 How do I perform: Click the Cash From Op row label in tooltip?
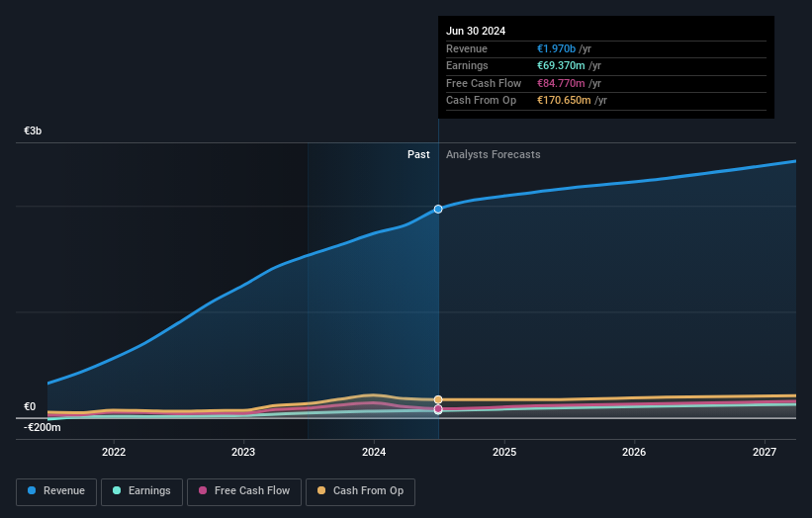(481, 101)
